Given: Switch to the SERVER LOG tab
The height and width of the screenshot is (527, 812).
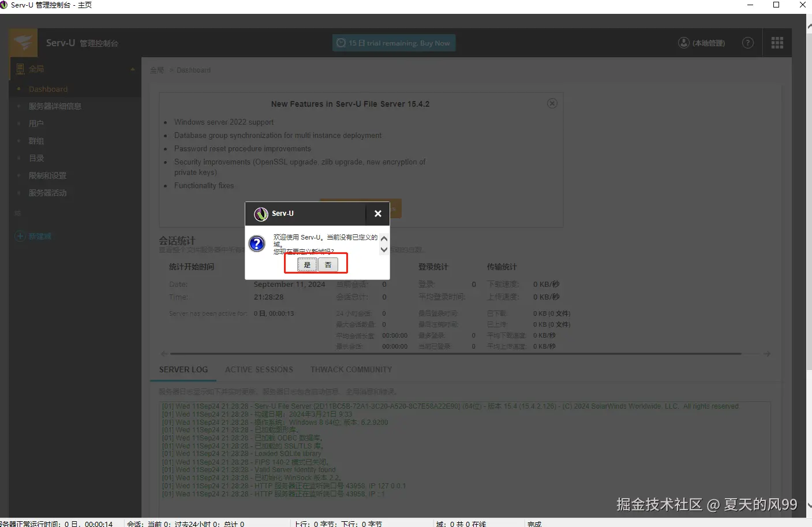Looking at the screenshot, I should tap(184, 369).
